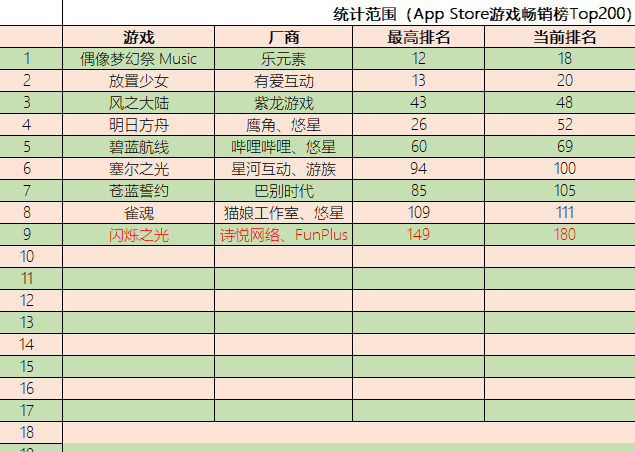Select the cell 风之大陆
The width and height of the screenshot is (635, 452).
coord(139,102)
